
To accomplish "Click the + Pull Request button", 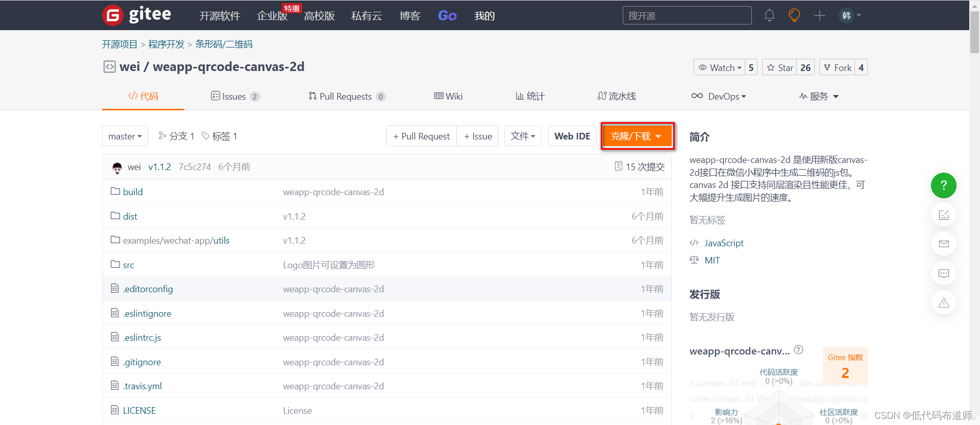I will click(422, 136).
